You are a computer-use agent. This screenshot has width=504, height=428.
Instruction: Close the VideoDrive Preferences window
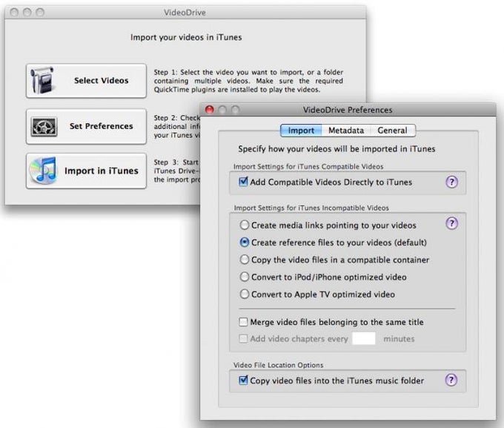coord(210,110)
